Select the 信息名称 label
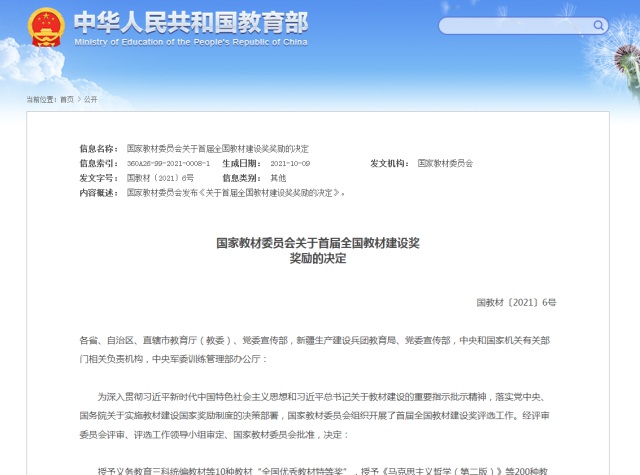The width and height of the screenshot is (640, 475). click(99, 149)
